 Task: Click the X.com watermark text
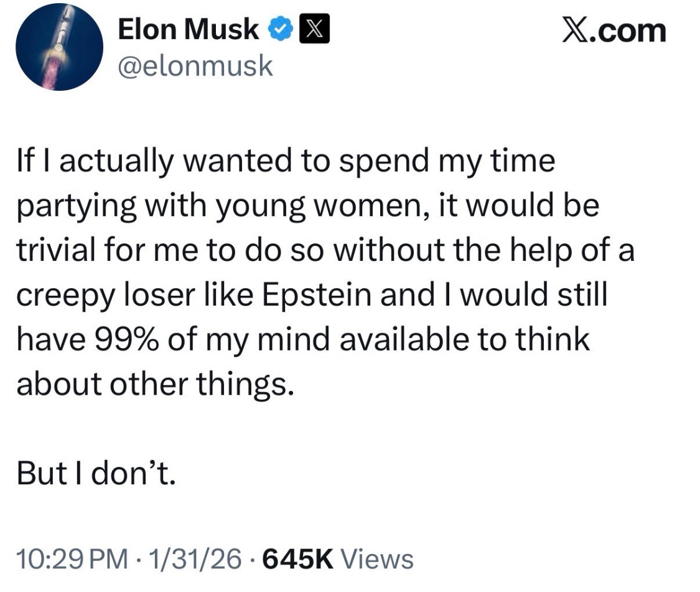click(x=614, y=31)
